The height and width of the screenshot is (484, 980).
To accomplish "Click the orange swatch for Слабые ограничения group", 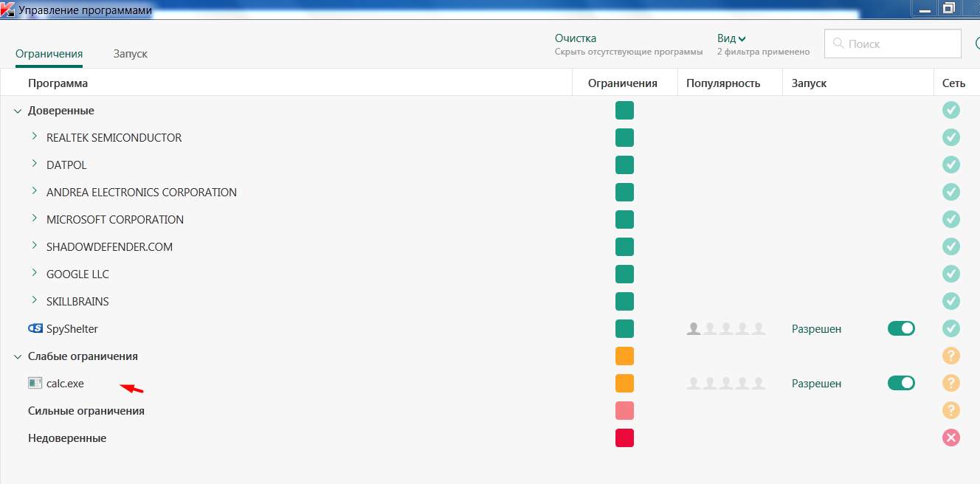I will (624, 356).
